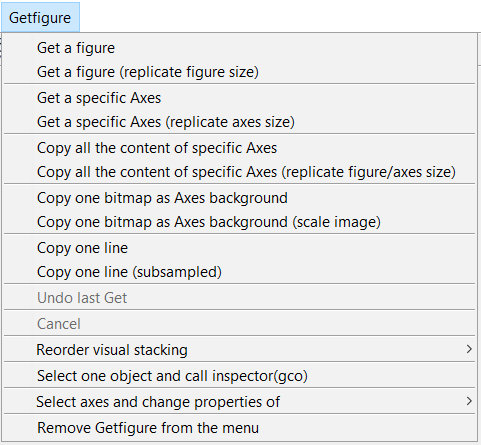Expand chevron next to change properties of

tap(469, 401)
